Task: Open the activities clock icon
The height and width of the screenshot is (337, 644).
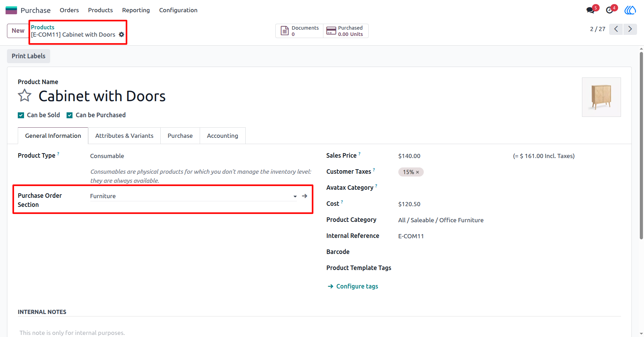Action: pyautogui.click(x=609, y=10)
